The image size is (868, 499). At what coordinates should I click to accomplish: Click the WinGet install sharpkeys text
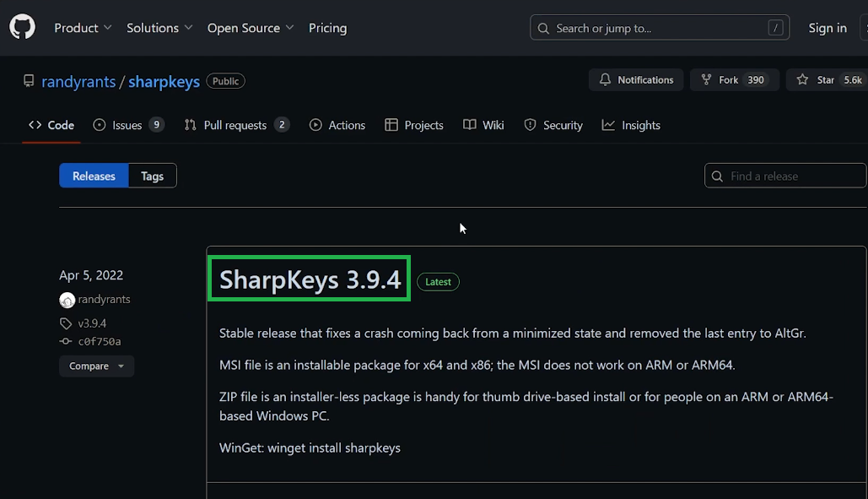310,447
